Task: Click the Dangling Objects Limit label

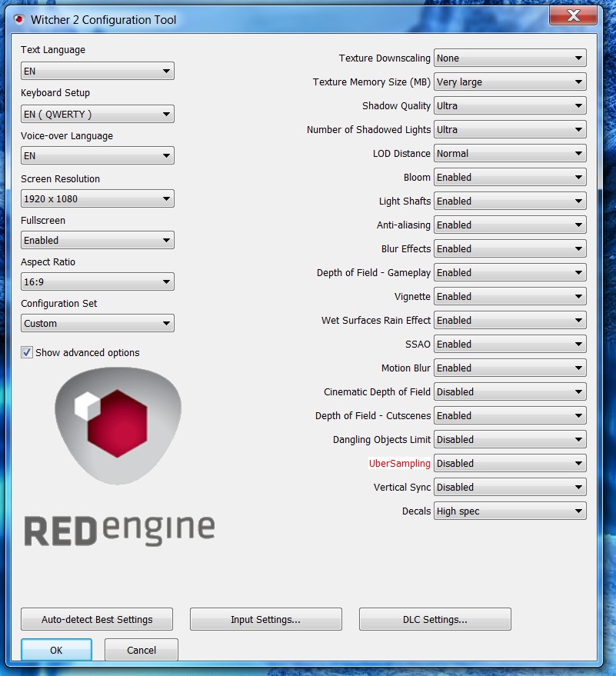Action: (x=381, y=440)
